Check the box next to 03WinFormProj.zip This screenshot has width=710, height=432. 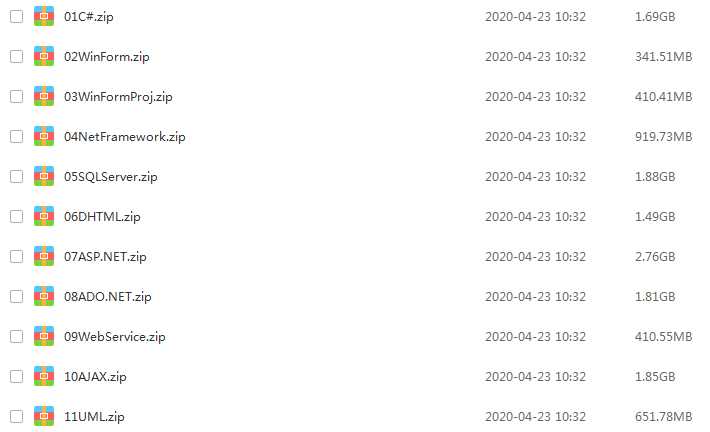(17, 96)
